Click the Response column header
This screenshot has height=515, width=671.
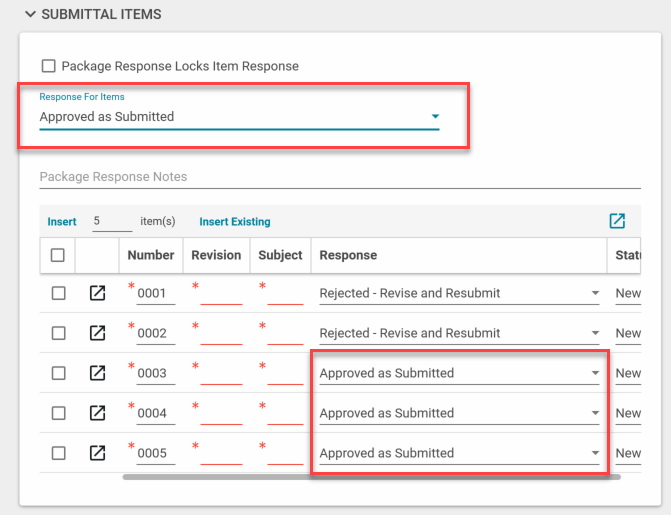click(348, 255)
